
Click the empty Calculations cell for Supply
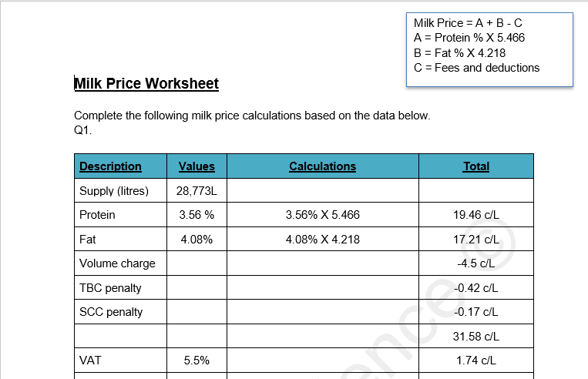pos(322,191)
